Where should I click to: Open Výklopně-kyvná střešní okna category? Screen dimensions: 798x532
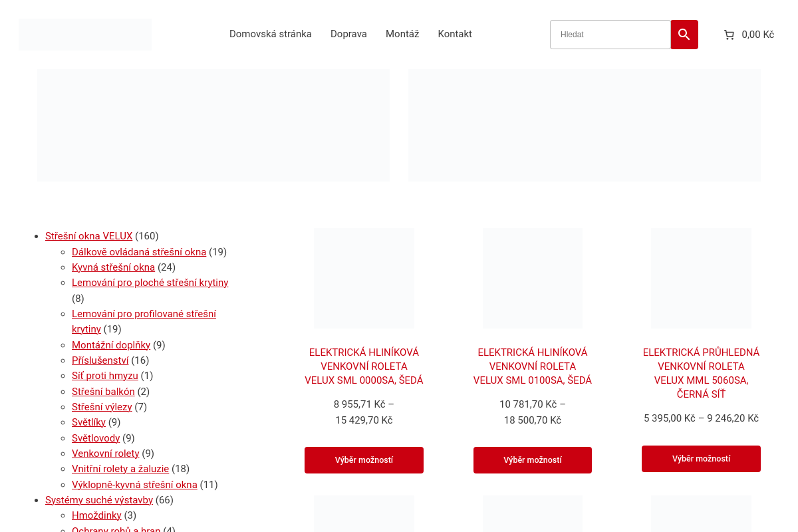coord(134,485)
